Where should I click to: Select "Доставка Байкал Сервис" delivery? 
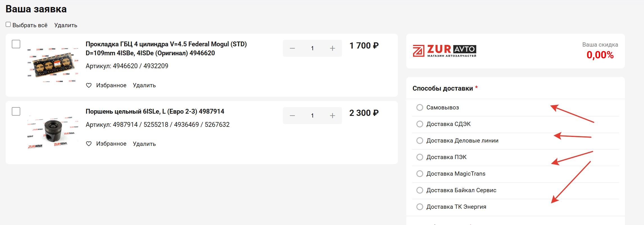(419, 190)
